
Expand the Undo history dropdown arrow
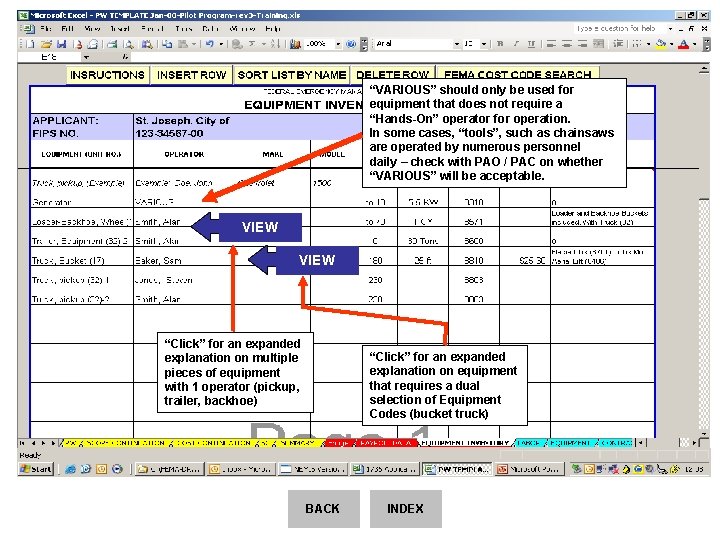[x=221, y=44]
